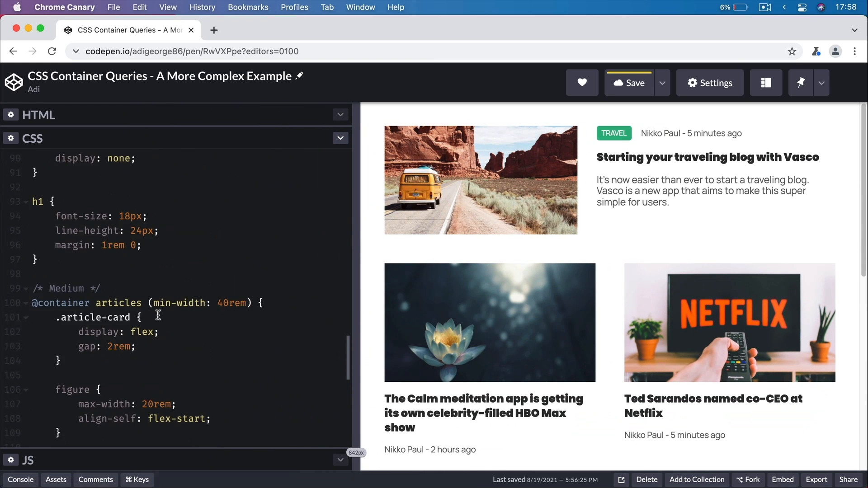Image resolution: width=868 pixels, height=488 pixels.
Task: Open Export options
Action: [816, 480]
